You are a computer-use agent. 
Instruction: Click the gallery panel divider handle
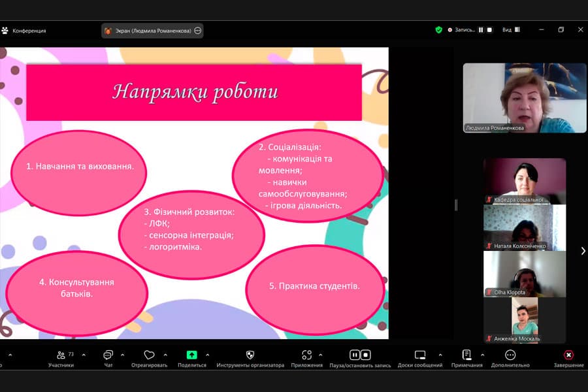456,204
